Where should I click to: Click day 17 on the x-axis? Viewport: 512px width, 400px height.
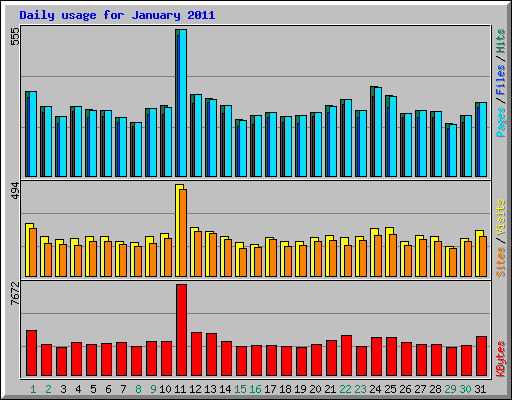click(x=270, y=389)
